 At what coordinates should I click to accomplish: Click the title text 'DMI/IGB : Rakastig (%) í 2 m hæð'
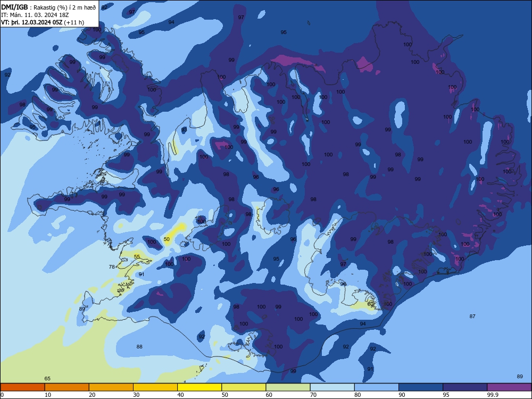tap(48, 7)
